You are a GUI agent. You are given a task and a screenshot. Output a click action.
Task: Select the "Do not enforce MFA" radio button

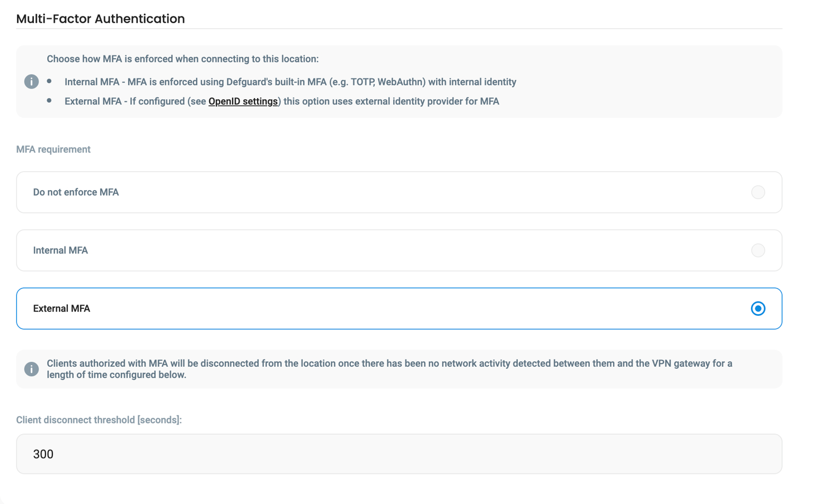(x=758, y=192)
